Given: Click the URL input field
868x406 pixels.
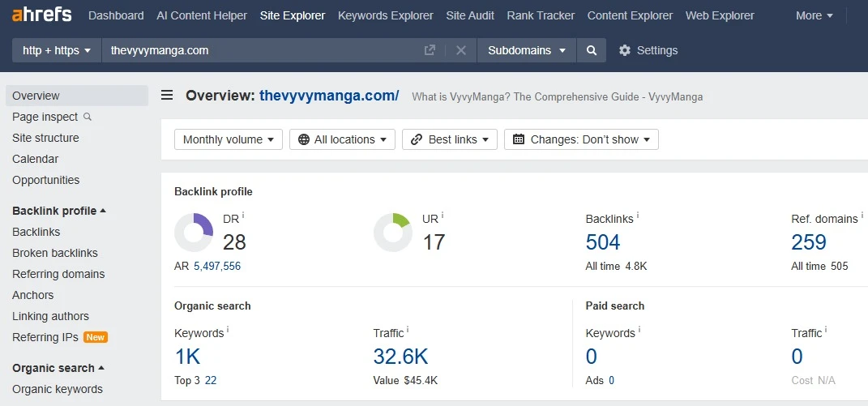Looking at the screenshot, I should (263, 50).
